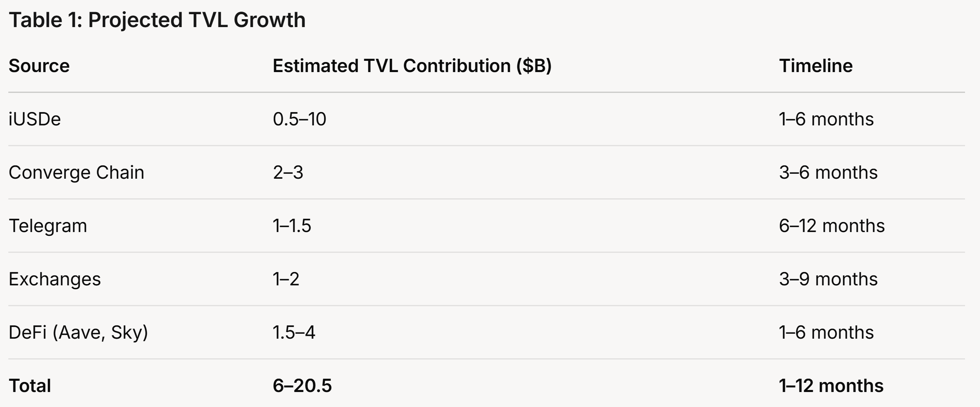
Task: Click the Table 1: Projected TVL Growth heading
Action: coord(157,20)
